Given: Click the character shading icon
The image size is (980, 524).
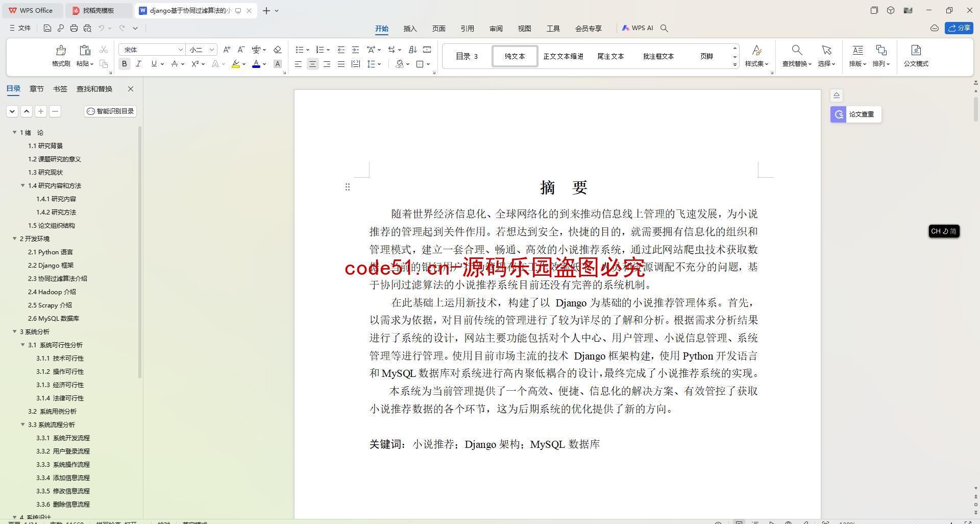Looking at the screenshot, I should (x=277, y=64).
